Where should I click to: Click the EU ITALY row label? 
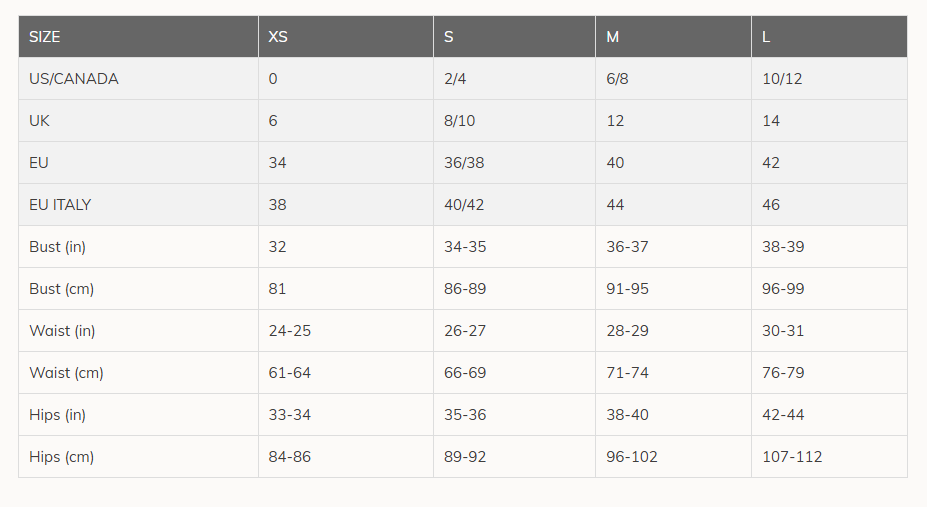tap(60, 205)
